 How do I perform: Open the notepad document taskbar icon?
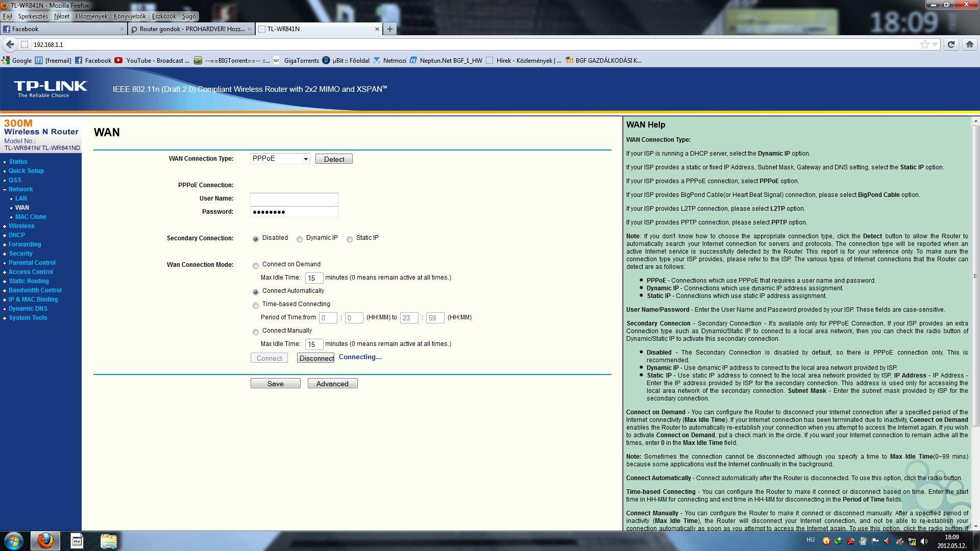tap(77, 541)
